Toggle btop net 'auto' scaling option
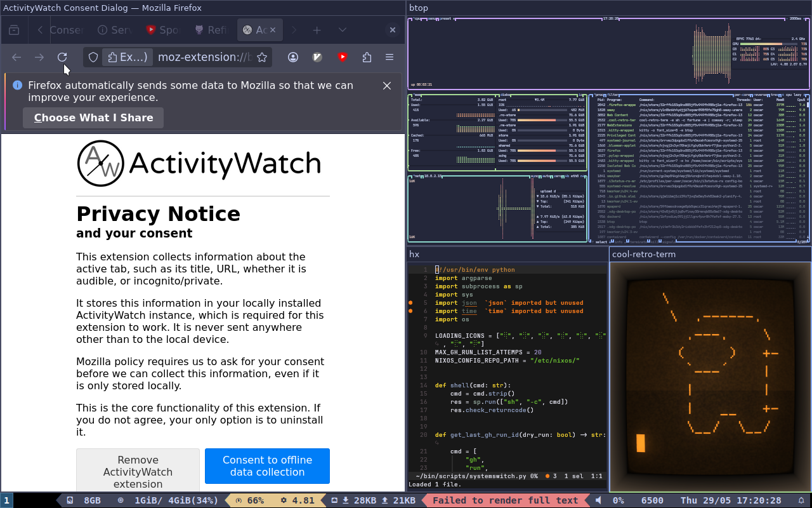The height and width of the screenshot is (508, 812). click(x=546, y=177)
